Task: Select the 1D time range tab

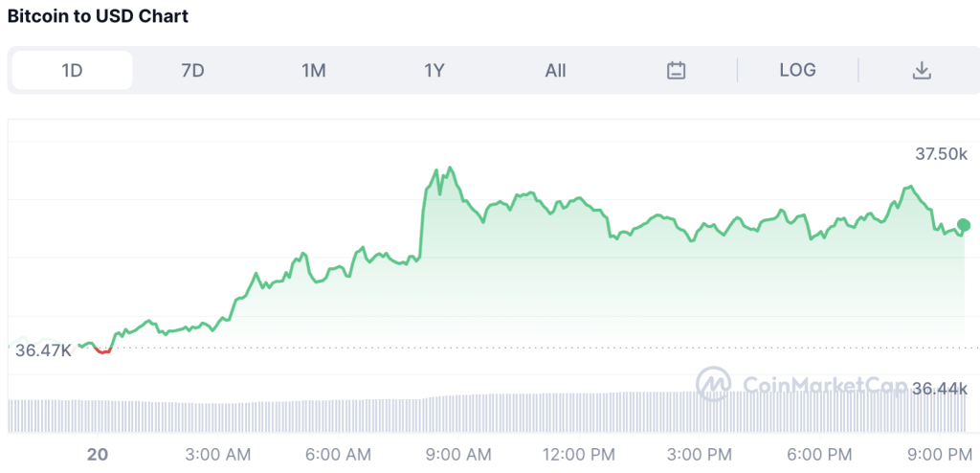Action: tap(72, 70)
